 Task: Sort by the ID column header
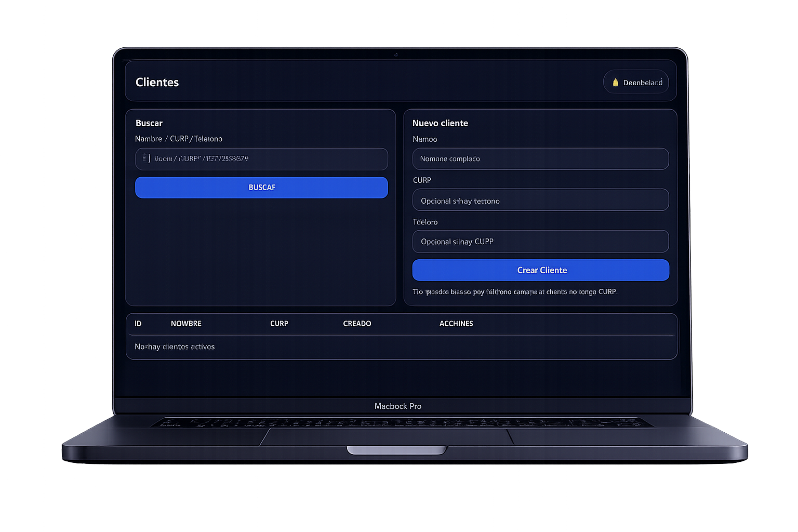[x=138, y=324]
